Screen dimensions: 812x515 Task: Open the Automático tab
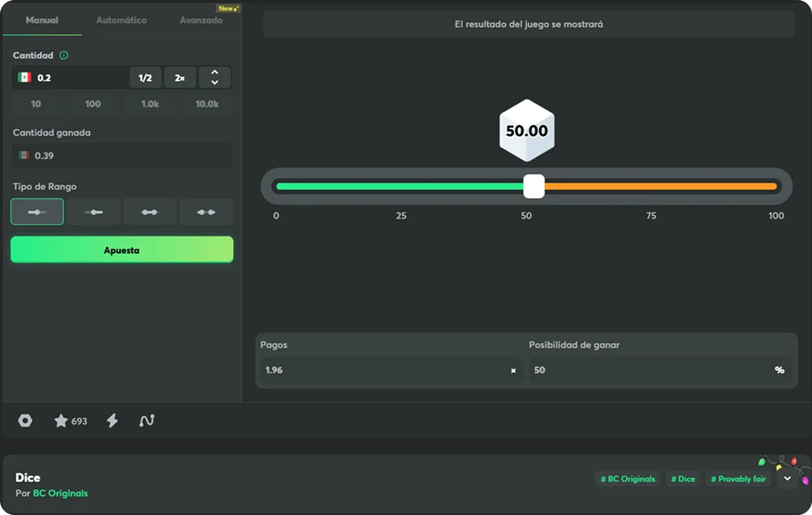tap(121, 20)
